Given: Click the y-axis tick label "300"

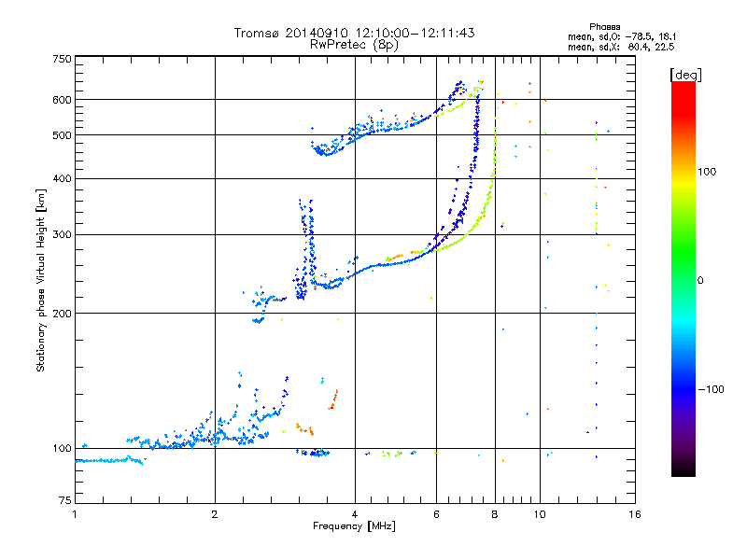Looking at the screenshot, I should tap(62, 235).
